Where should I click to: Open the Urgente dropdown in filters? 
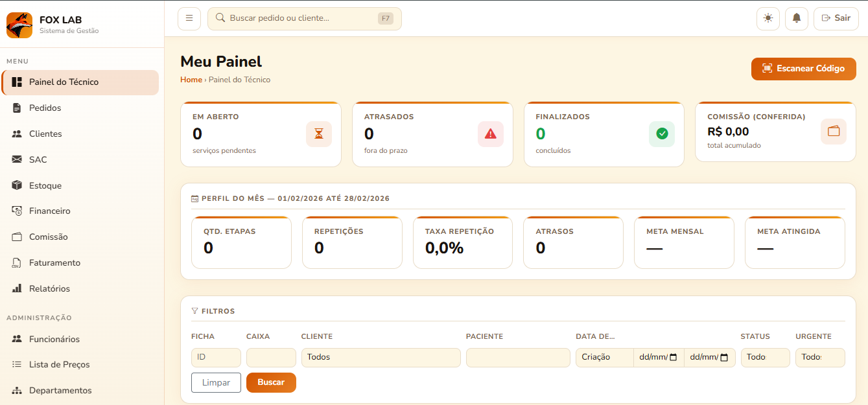pos(819,358)
